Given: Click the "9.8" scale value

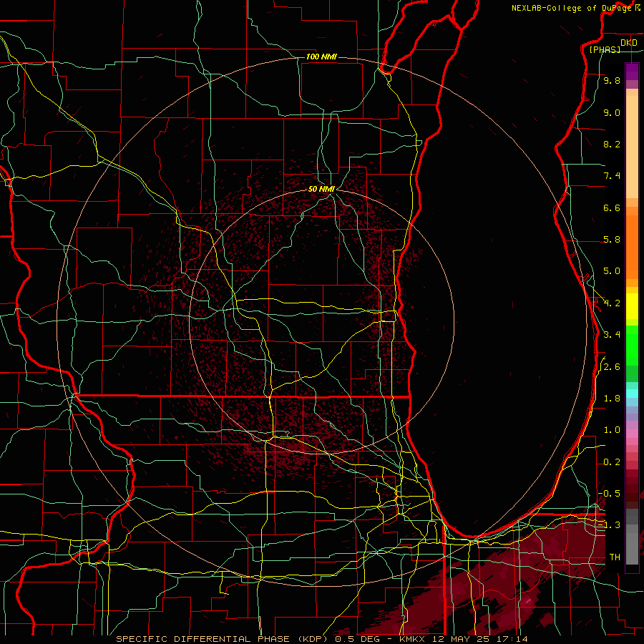Looking at the screenshot, I should coord(612,81).
